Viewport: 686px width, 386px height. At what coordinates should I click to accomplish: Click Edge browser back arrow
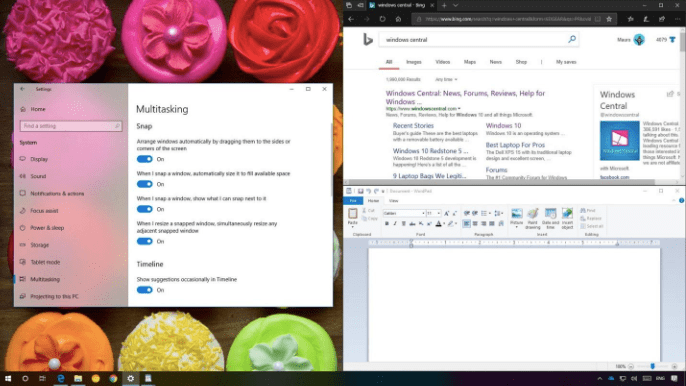(351, 19)
